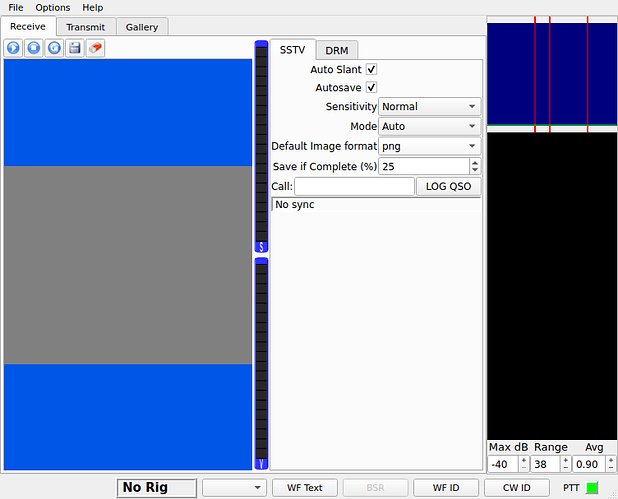Open the Sensitivity dropdown
This screenshot has height=499, width=618.
coord(429,107)
